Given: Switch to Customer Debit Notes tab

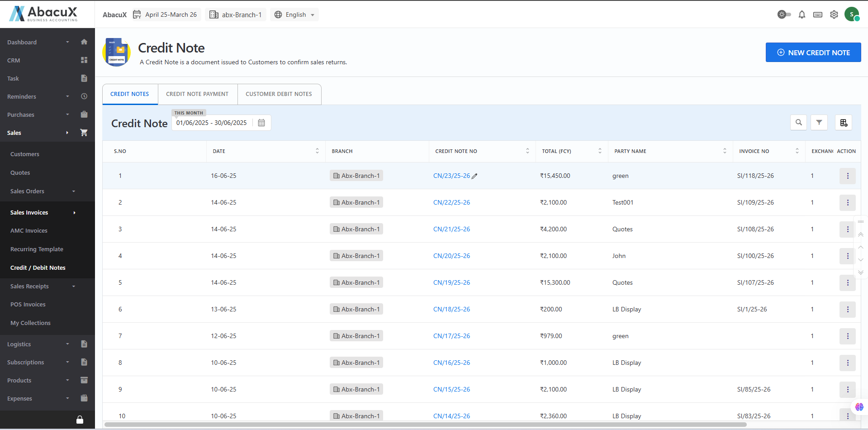Looking at the screenshot, I should [279, 94].
